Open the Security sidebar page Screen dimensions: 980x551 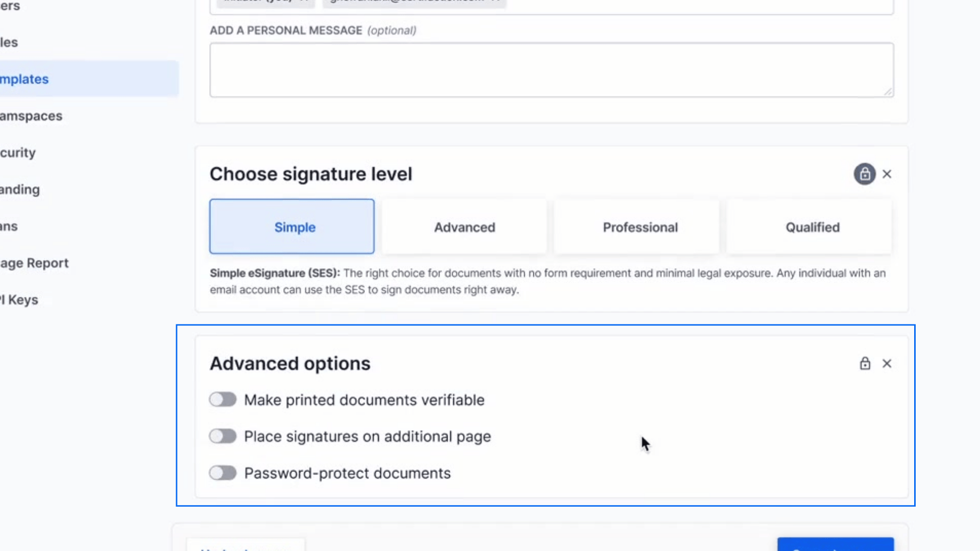coord(18,153)
